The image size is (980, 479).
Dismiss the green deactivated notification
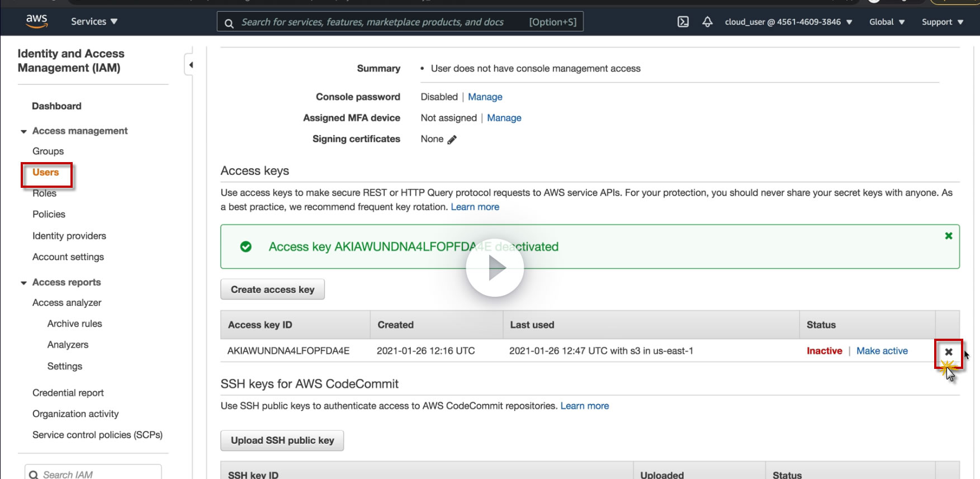pyautogui.click(x=948, y=236)
